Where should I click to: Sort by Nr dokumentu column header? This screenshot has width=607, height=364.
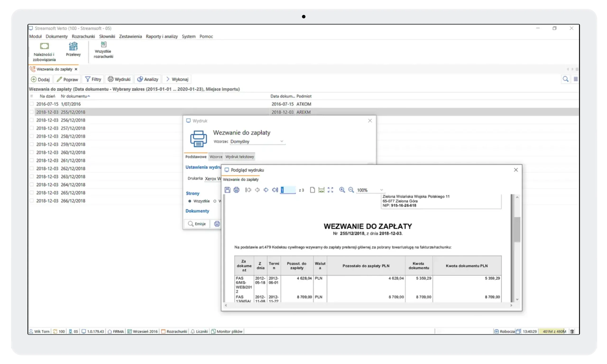tap(74, 96)
